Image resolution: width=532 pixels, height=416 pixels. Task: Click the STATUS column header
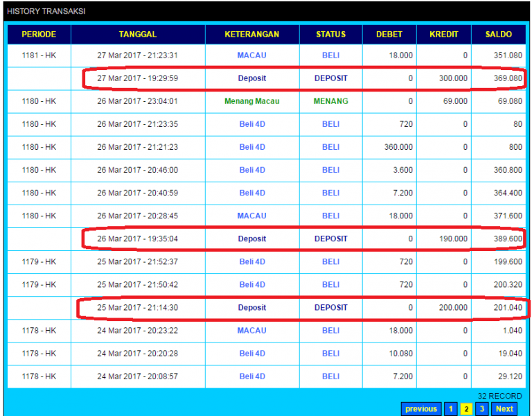click(x=330, y=34)
